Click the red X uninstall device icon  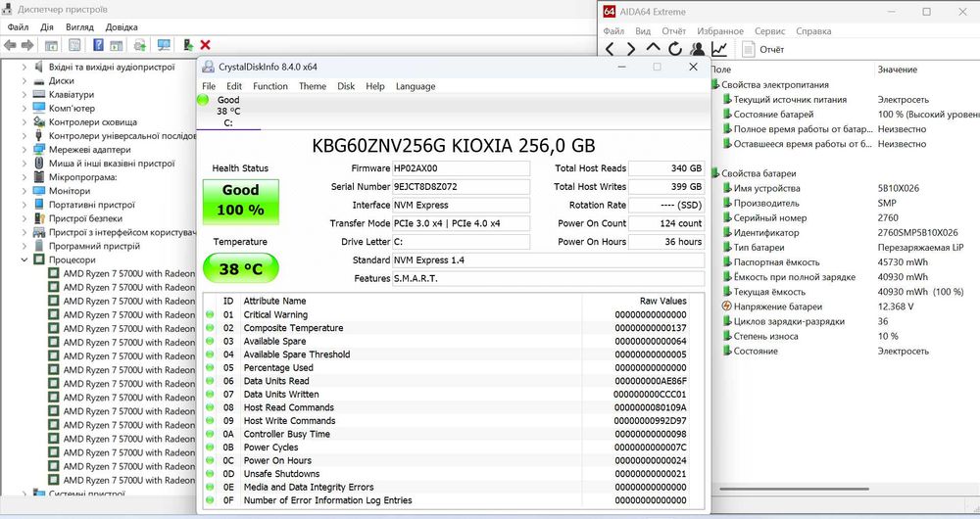(x=205, y=45)
